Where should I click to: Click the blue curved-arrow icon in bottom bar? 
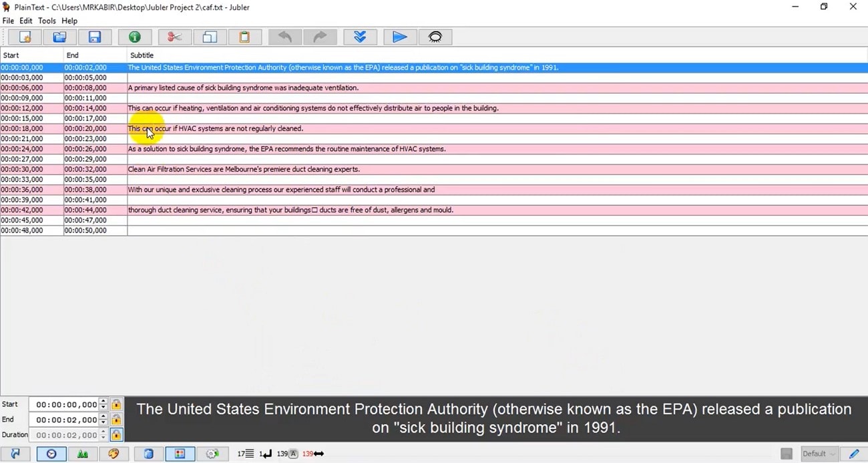point(16,454)
